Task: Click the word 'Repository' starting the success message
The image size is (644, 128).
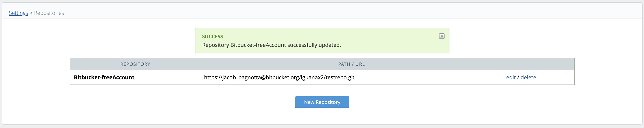Action: click(x=215, y=45)
